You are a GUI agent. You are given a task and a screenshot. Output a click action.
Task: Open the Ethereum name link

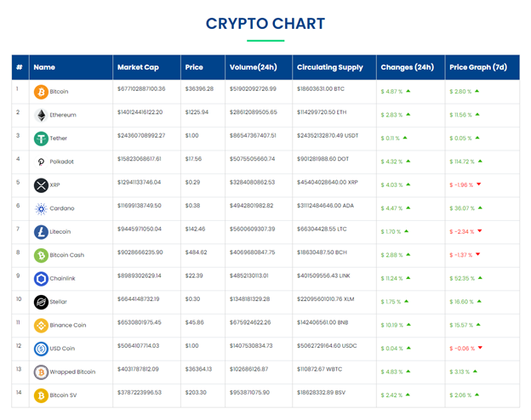(x=63, y=115)
